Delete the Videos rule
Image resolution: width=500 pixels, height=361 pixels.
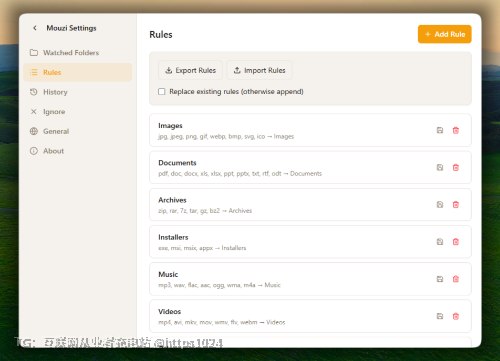tap(456, 316)
